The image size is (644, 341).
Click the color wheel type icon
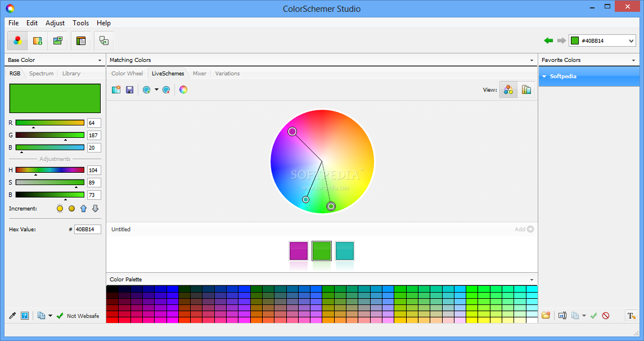coord(183,89)
